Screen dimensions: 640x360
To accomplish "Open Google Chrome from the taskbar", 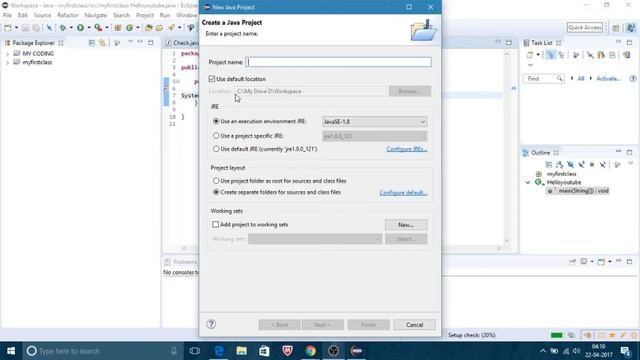I will coord(311,351).
